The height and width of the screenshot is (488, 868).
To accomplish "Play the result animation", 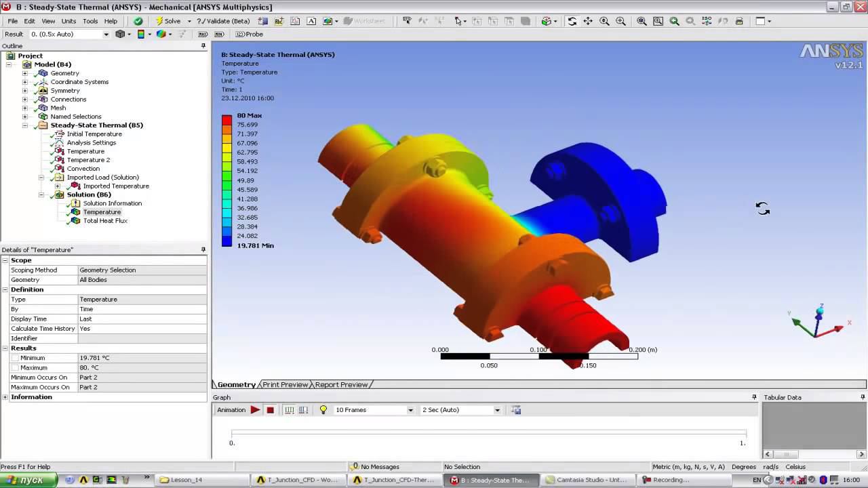I will click(255, 410).
